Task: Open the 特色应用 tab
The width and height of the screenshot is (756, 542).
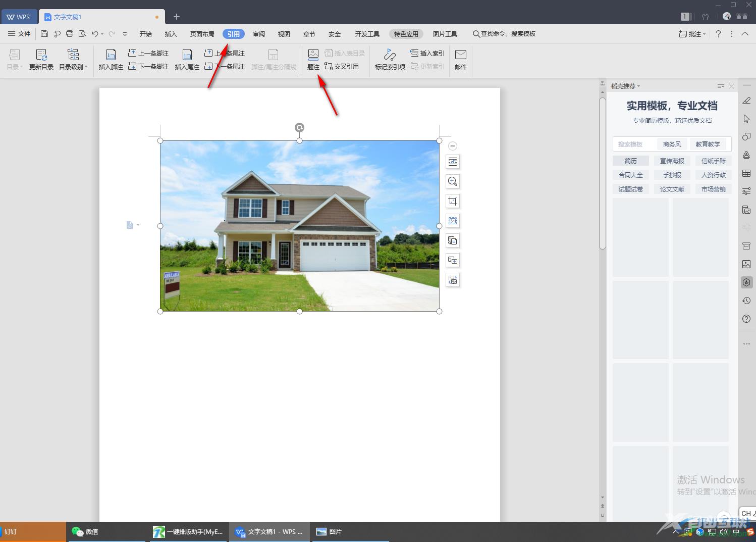Action: click(406, 34)
